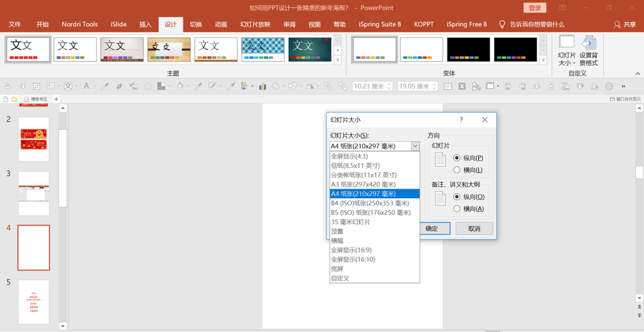Click the align right objects icon

tap(522, 87)
